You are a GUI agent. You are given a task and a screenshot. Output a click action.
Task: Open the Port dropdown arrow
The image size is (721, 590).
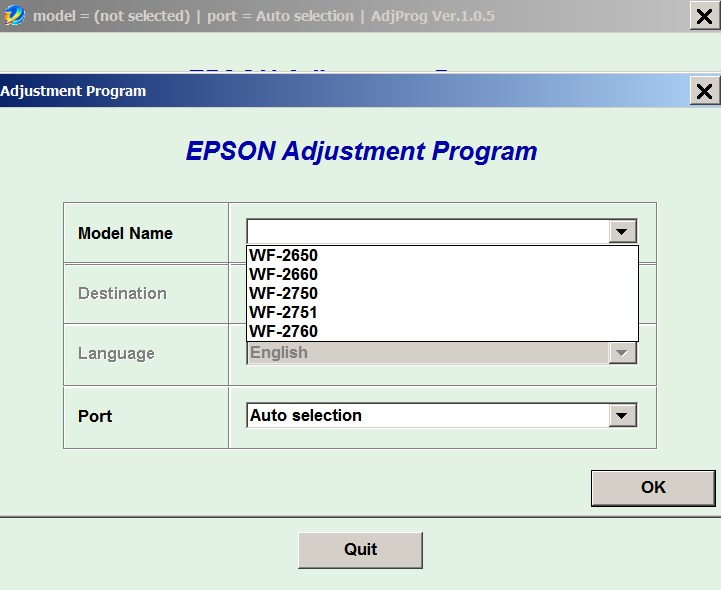pyautogui.click(x=622, y=415)
